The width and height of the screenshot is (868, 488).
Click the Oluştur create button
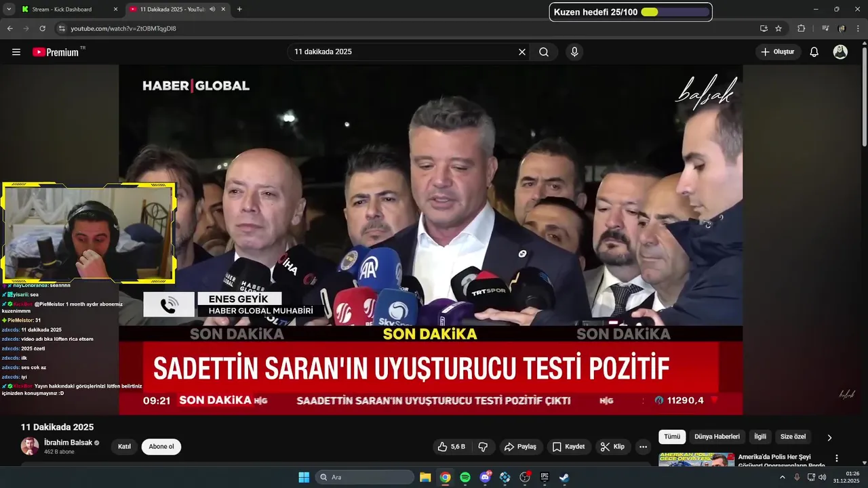[778, 52]
